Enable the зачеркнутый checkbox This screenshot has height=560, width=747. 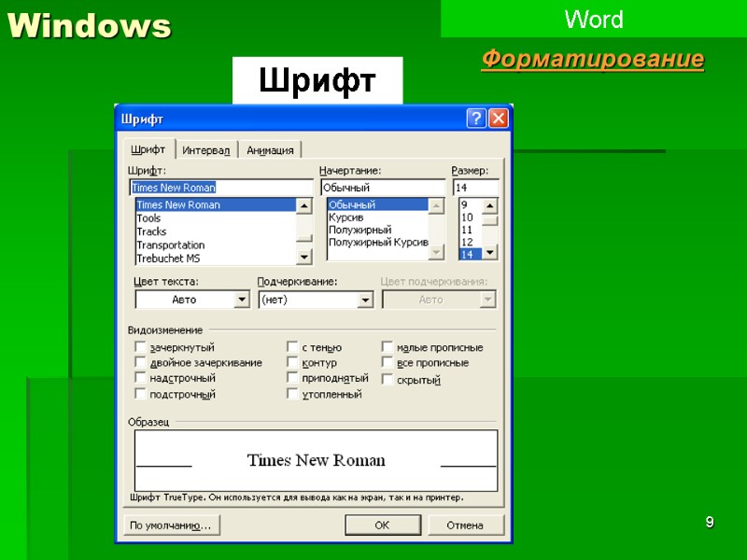coord(140,346)
